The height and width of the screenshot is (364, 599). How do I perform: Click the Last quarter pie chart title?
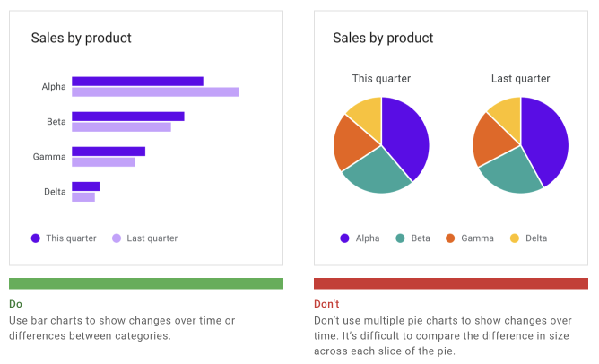(520, 79)
